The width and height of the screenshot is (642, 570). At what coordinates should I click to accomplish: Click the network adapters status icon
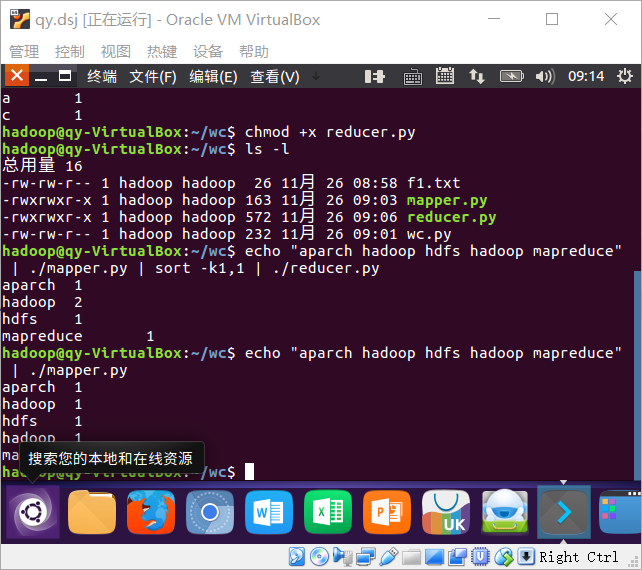click(x=366, y=556)
